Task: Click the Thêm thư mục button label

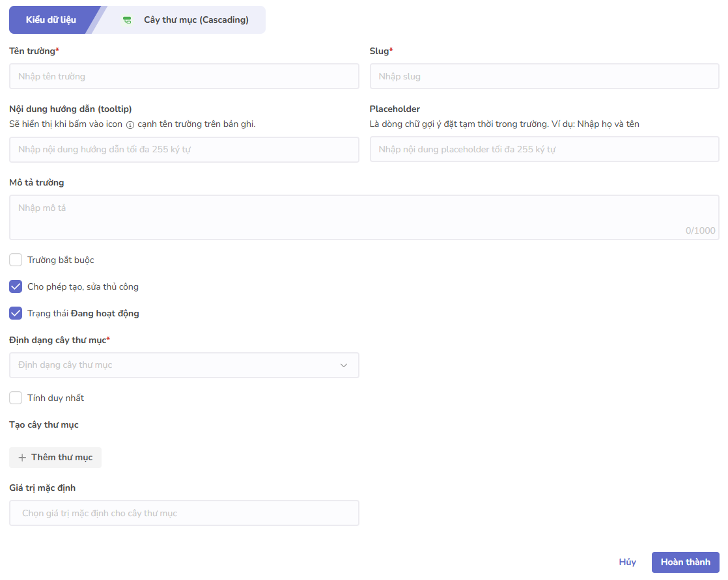Action: pos(62,458)
